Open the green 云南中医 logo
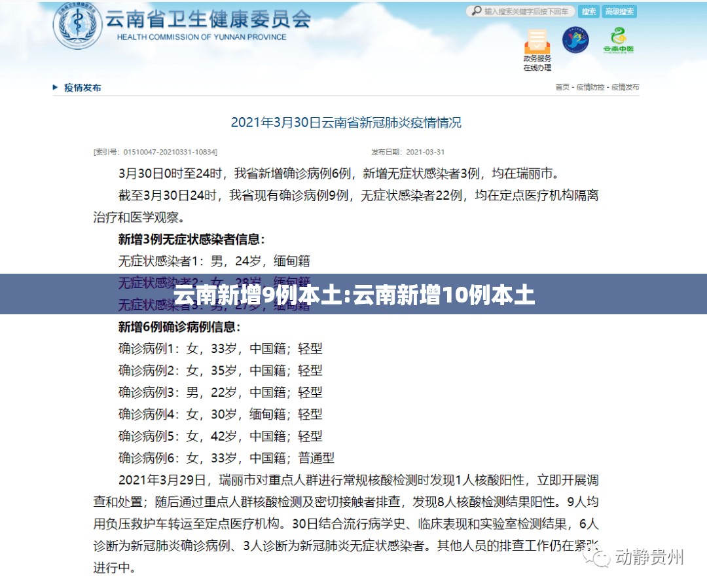707x588 pixels. (619, 41)
